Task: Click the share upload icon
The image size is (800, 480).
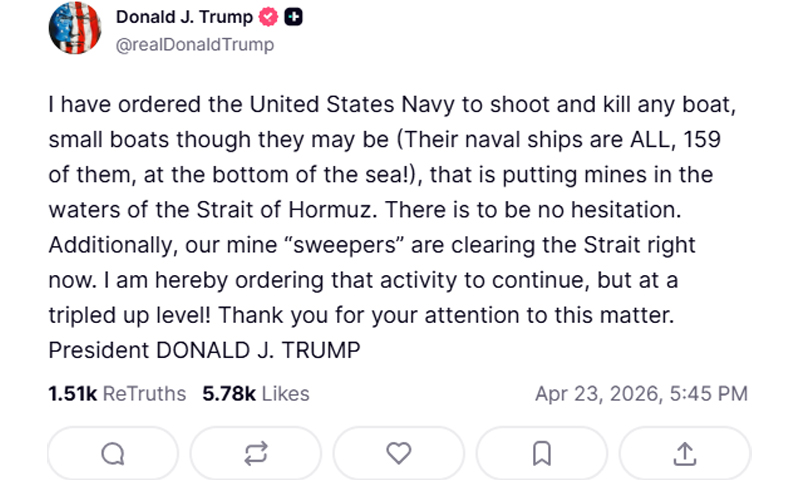Action: click(684, 453)
